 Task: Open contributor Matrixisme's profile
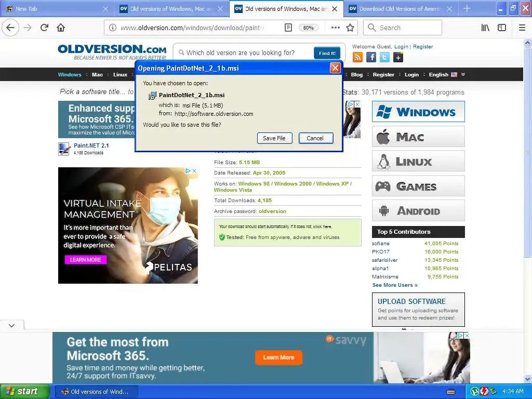click(385, 276)
